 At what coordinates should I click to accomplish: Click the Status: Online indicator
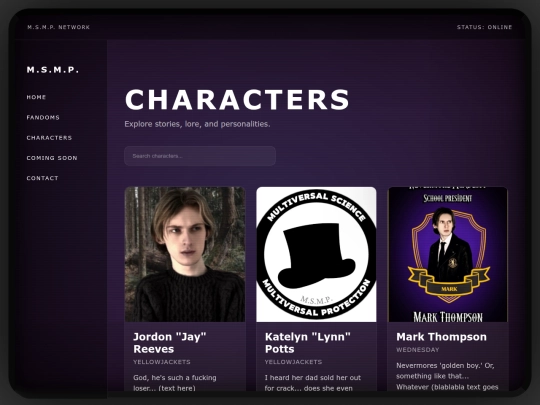484,27
